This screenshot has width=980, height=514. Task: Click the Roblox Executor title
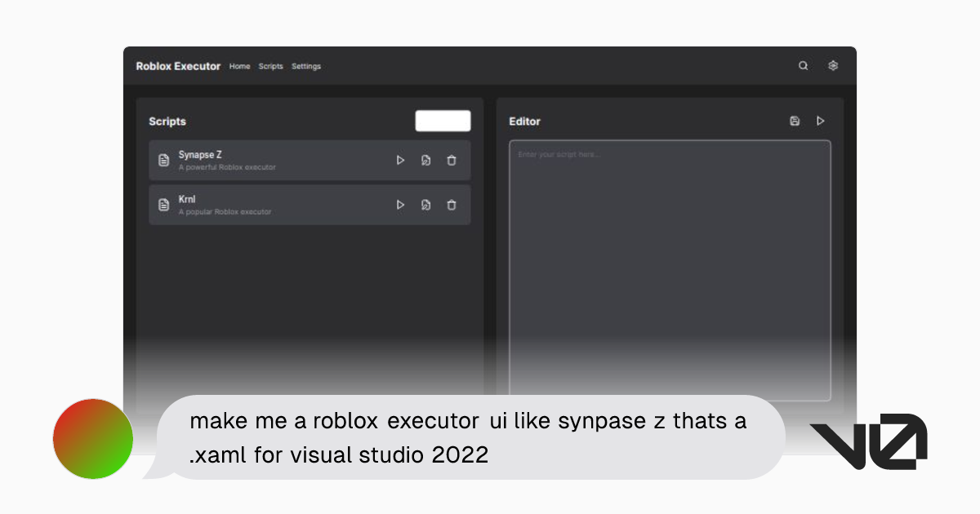pyautogui.click(x=178, y=66)
